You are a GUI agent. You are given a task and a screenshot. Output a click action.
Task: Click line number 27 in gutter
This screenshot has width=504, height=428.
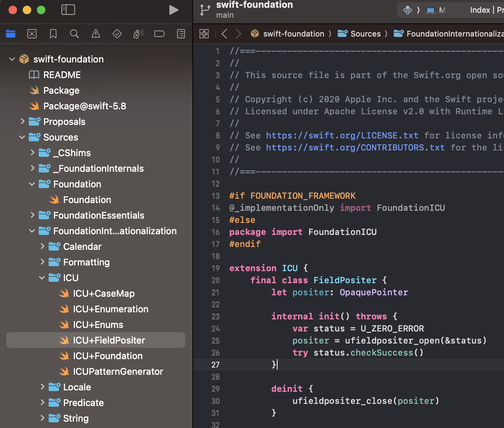coord(215,365)
